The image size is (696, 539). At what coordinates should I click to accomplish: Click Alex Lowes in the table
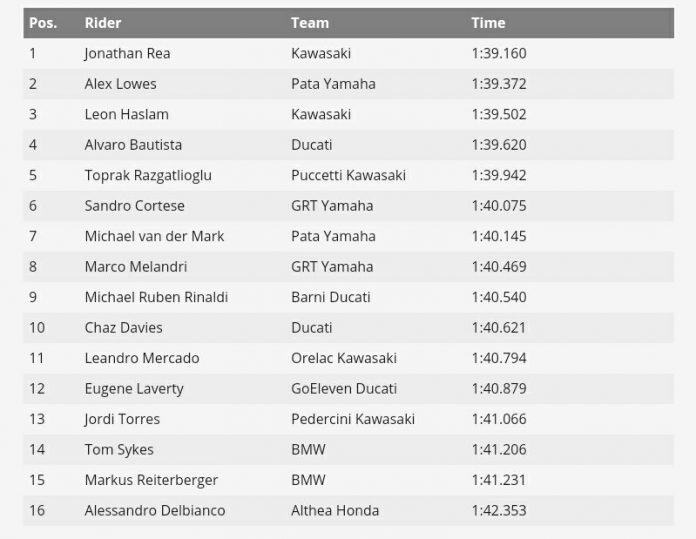(x=120, y=84)
